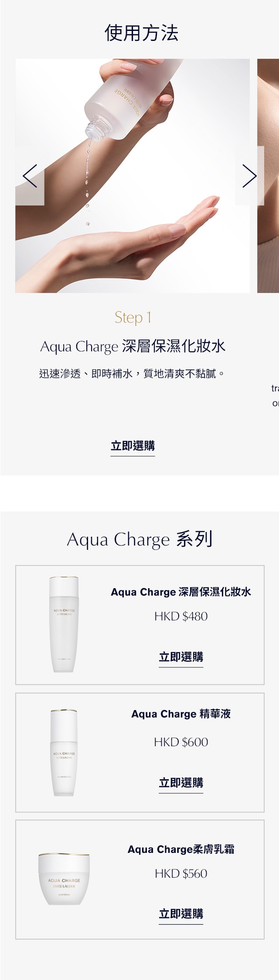This screenshot has height=980, width=279.
Task: Shop now for the HKD $480 toner
Action: point(181,657)
